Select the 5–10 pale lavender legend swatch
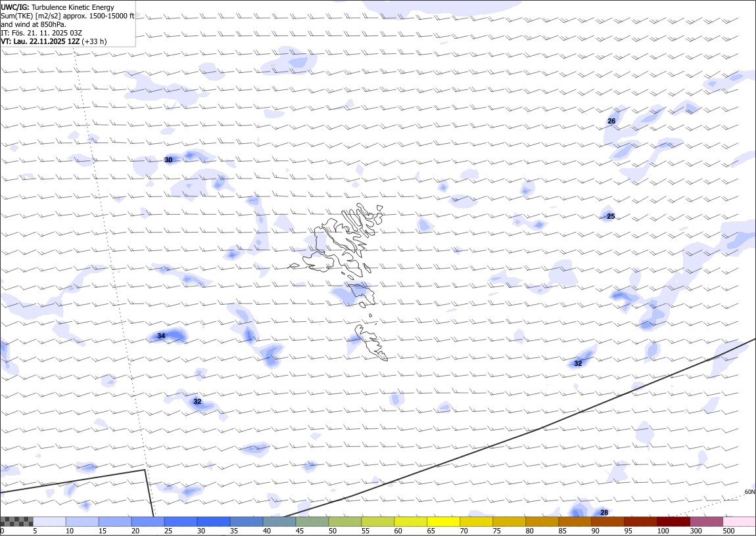This screenshot has width=756, height=536. coord(50,522)
